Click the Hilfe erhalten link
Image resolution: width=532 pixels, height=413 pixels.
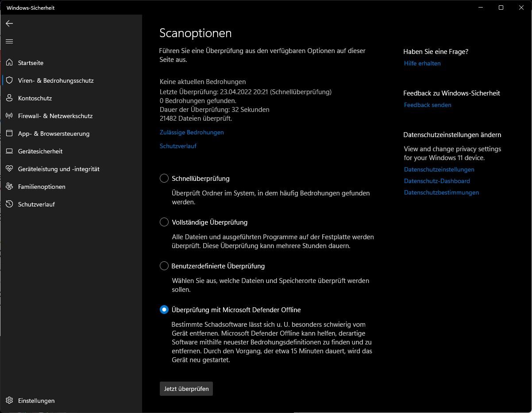422,63
